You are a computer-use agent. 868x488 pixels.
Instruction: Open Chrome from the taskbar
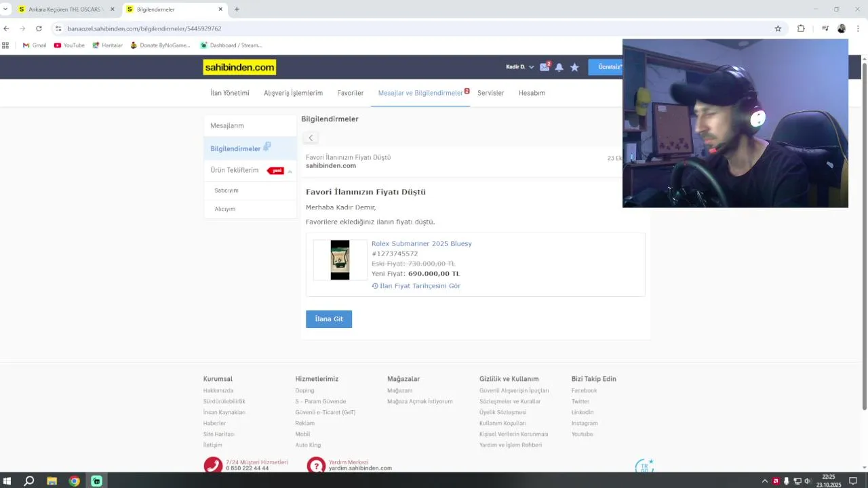74,481
